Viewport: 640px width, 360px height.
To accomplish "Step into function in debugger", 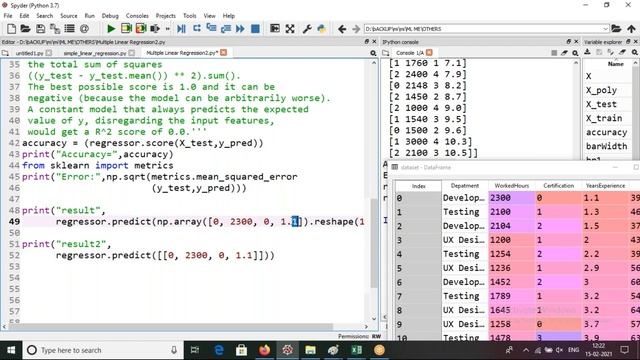I will pyautogui.click(x=211, y=28).
